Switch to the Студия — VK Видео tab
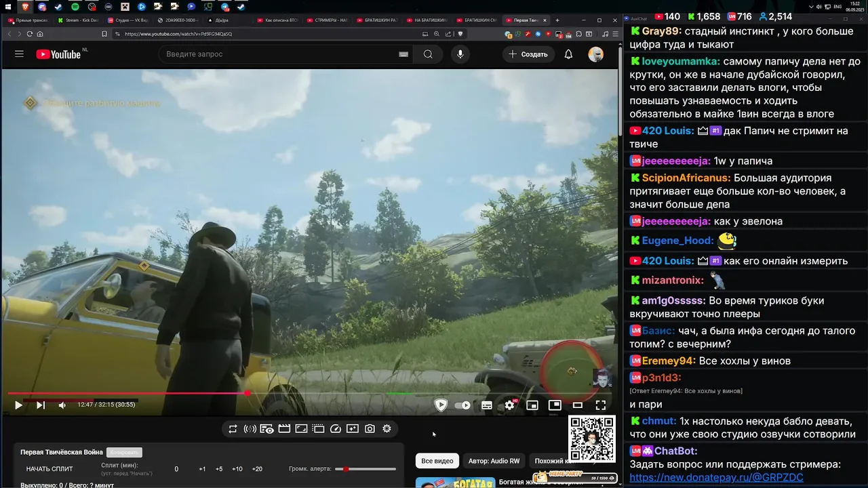 point(128,20)
